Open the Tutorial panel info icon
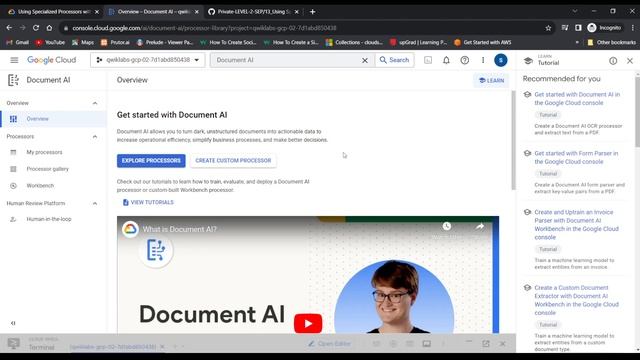This screenshot has width=640, height=360. click(613, 61)
